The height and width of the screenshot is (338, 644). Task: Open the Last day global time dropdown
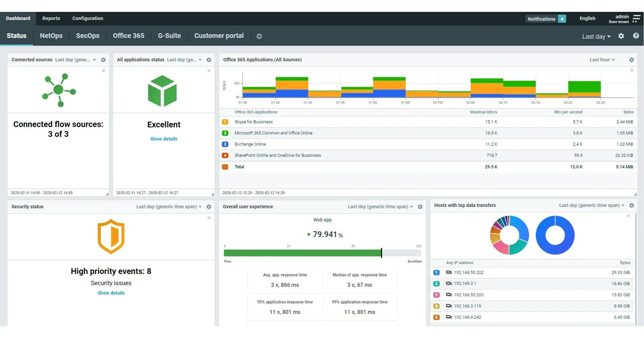[596, 36]
